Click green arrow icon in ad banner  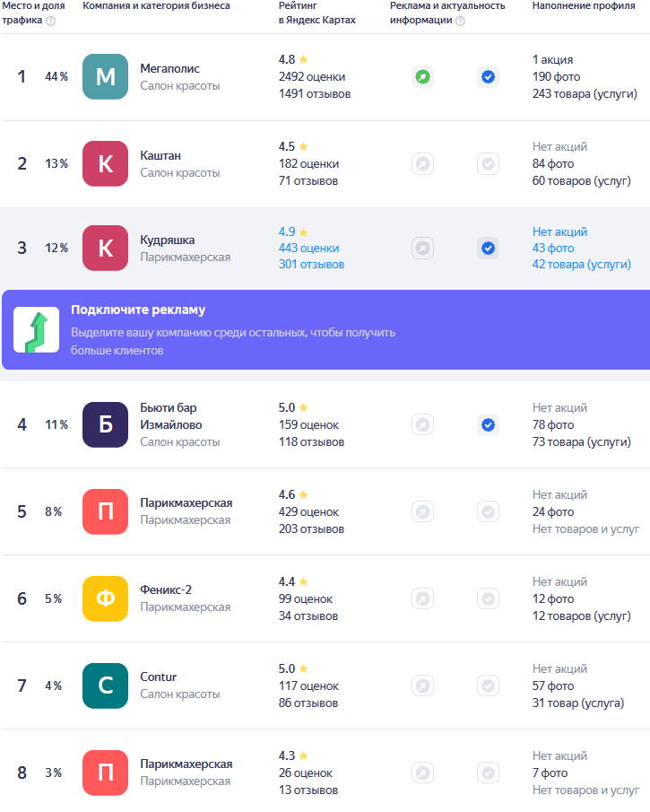(x=36, y=330)
